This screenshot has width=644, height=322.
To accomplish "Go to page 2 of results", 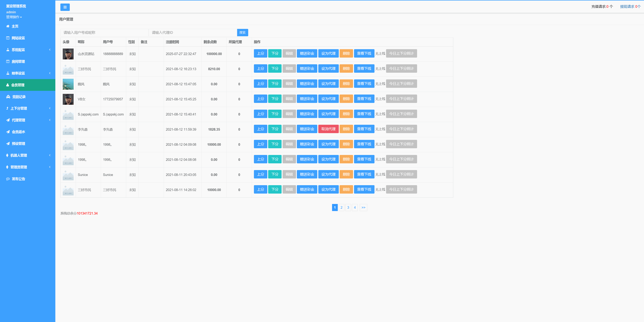I will [341, 207].
